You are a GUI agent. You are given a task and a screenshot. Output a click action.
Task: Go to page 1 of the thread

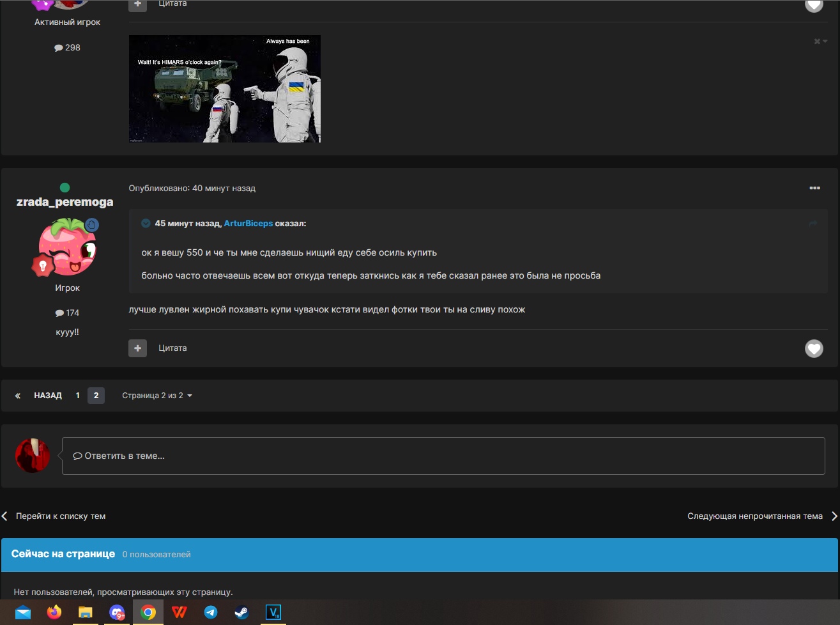[x=78, y=396]
